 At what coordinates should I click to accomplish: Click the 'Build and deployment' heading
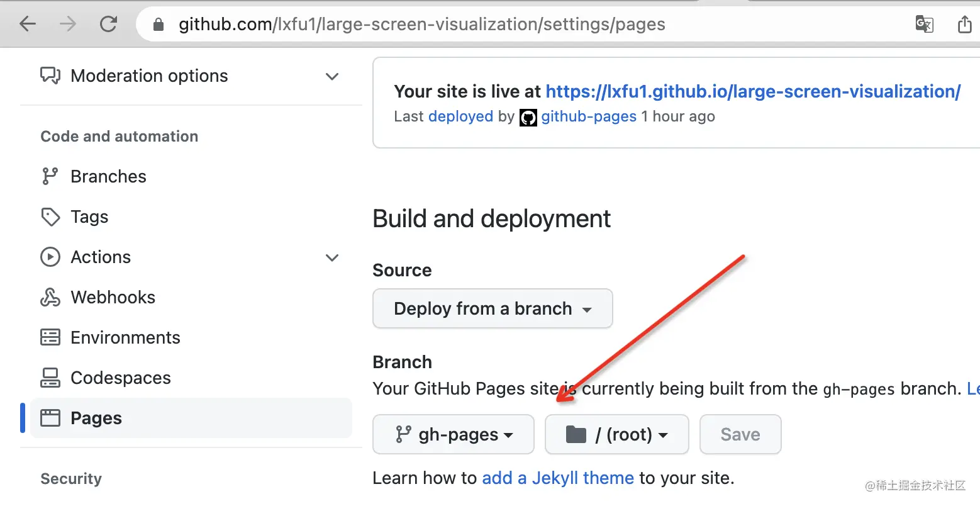(x=492, y=219)
